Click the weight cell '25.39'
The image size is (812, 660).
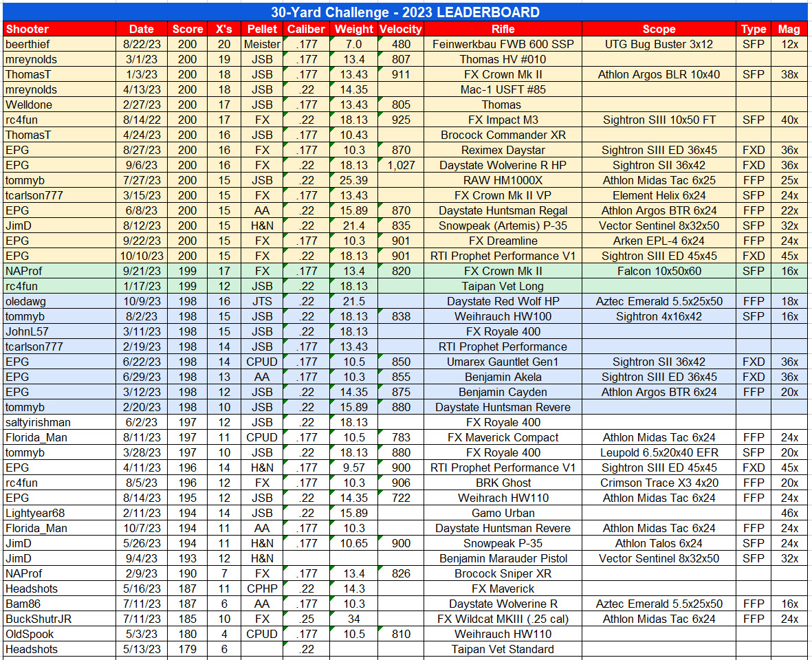point(353,180)
